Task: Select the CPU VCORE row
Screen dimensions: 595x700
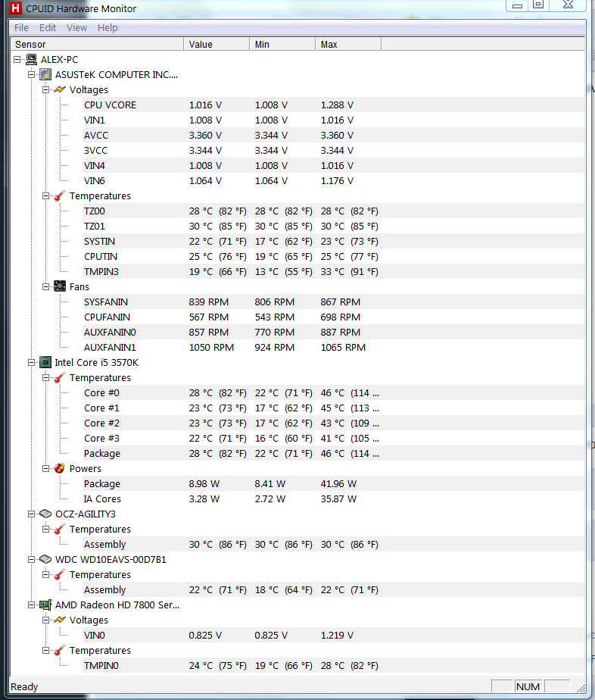Action: point(333,105)
